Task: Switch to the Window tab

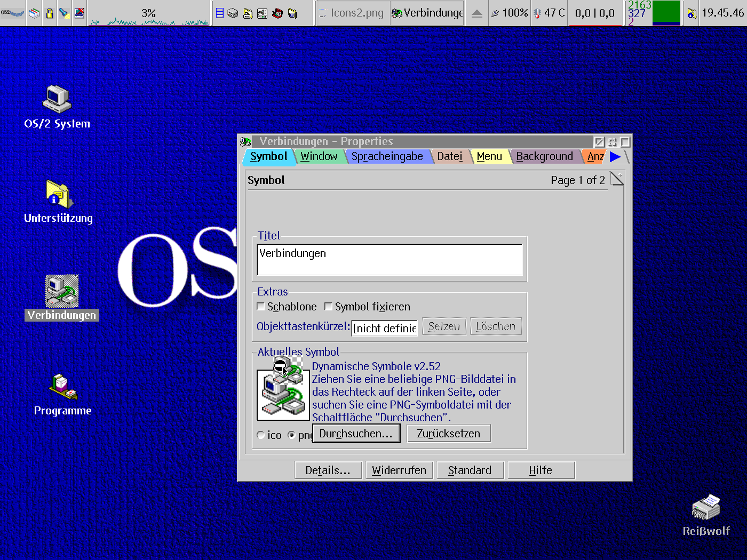Action: pyautogui.click(x=319, y=156)
